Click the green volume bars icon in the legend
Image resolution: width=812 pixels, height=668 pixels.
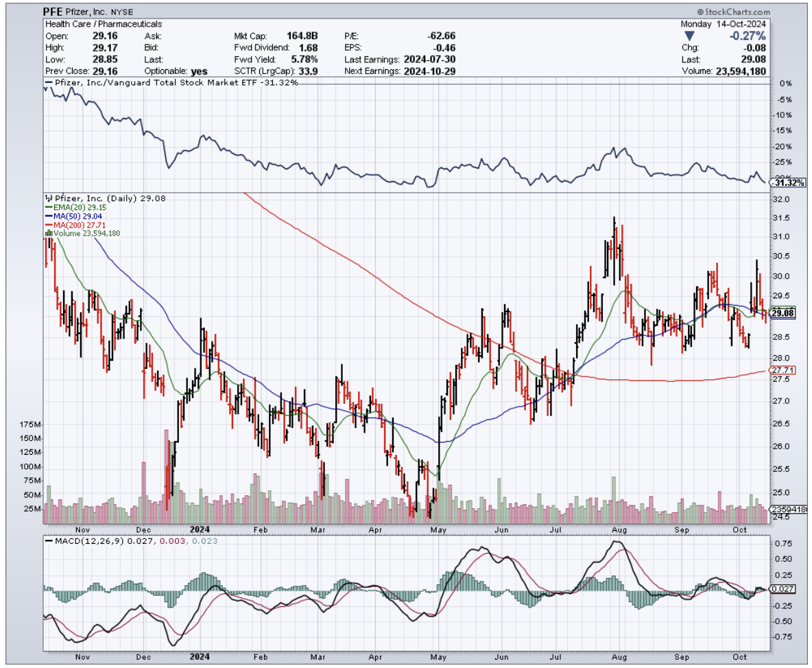point(48,233)
